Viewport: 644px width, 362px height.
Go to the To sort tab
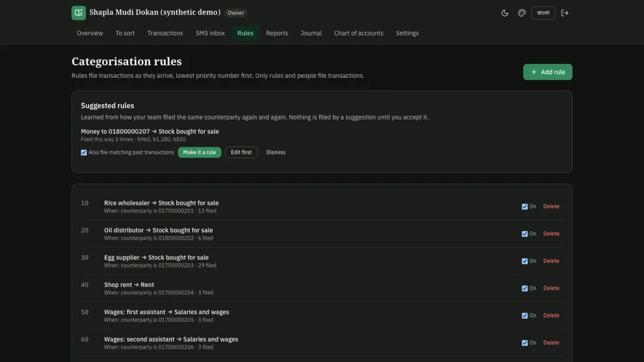(125, 33)
